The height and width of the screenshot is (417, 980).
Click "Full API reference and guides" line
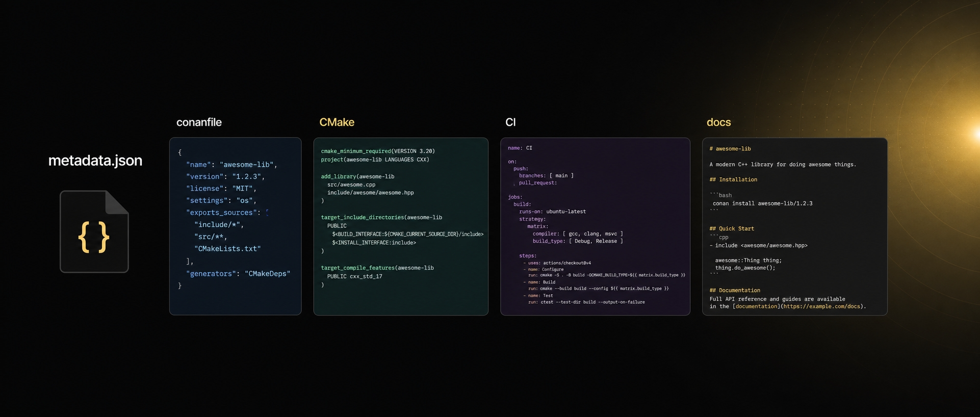778,299
